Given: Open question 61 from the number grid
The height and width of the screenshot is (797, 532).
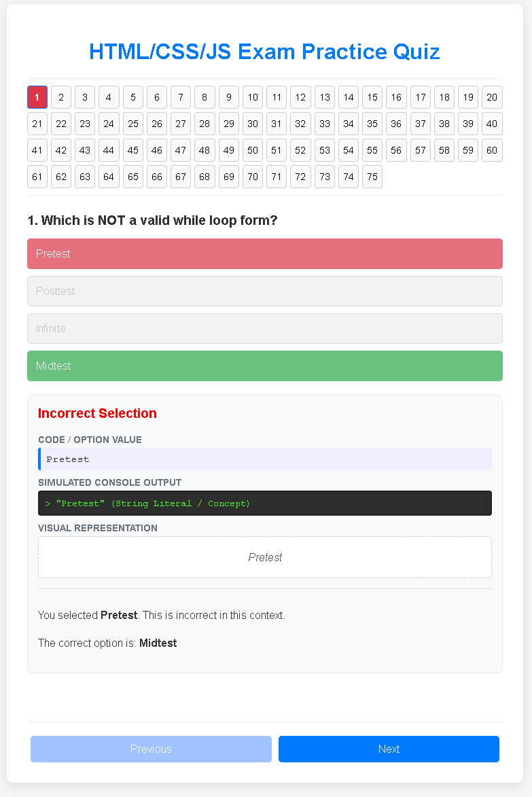Looking at the screenshot, I should tap(37, 177).
